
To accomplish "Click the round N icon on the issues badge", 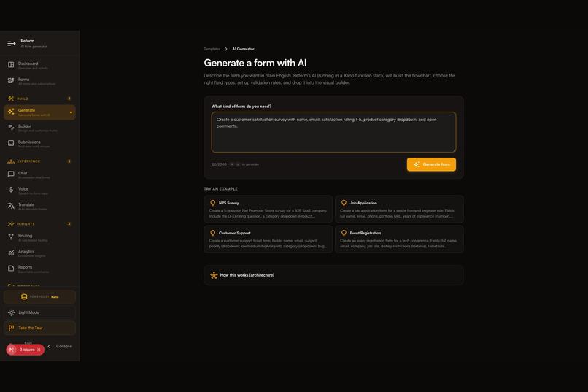I will pyautogui.click(x=11, y=350).
